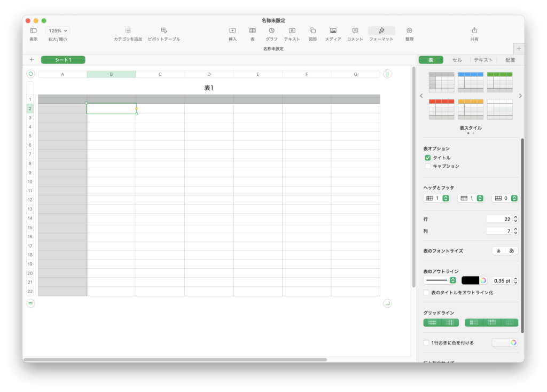The width and height of the screenshot is (547, 392).
Task: Click the black table outline color swatch
Action: coord(470,280)
